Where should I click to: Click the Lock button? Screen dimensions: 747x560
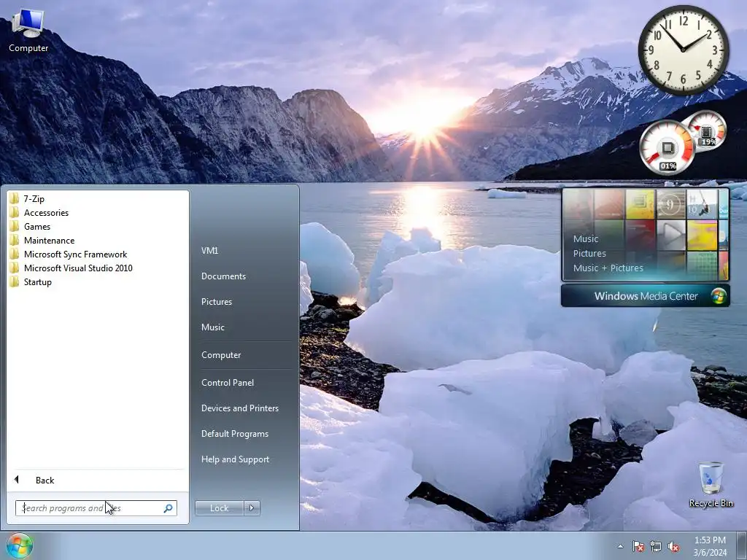coord(219,508)
